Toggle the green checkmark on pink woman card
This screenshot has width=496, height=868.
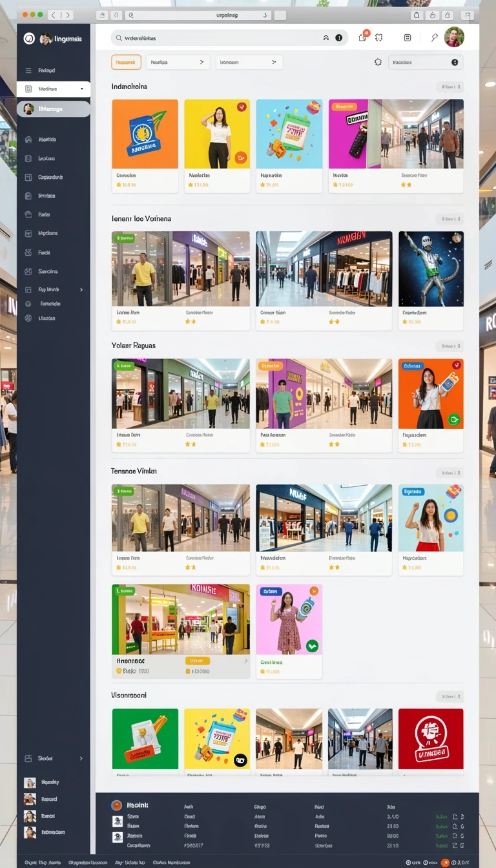pos(312,645)
